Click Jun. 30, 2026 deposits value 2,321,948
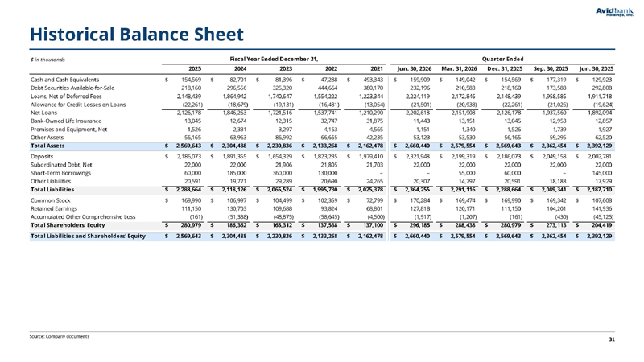Screen dimensions: 644x362 tap(418, 156)
